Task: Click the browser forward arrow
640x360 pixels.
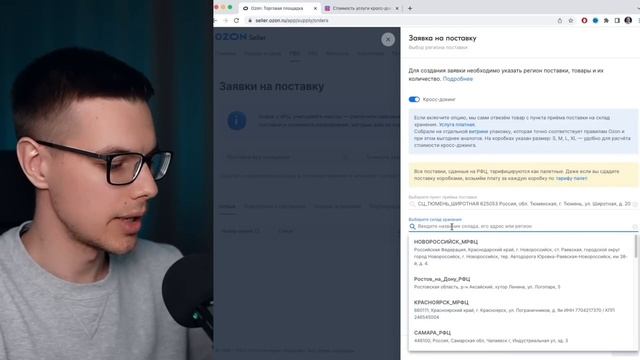Action: [x=226, y=20]
